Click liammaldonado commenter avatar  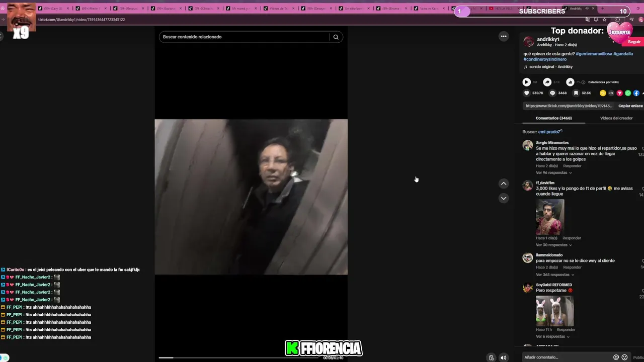click(527, 258)
